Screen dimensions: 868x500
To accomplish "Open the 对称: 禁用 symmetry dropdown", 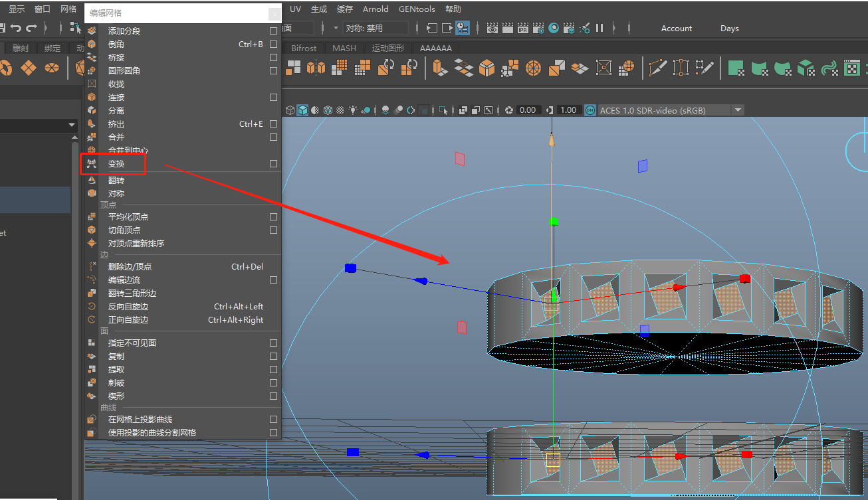I will 376,28.
